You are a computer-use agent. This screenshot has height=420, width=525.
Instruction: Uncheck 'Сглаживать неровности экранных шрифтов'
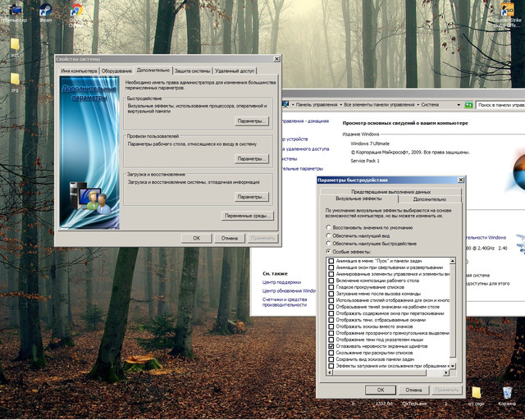tap(331, 346)
